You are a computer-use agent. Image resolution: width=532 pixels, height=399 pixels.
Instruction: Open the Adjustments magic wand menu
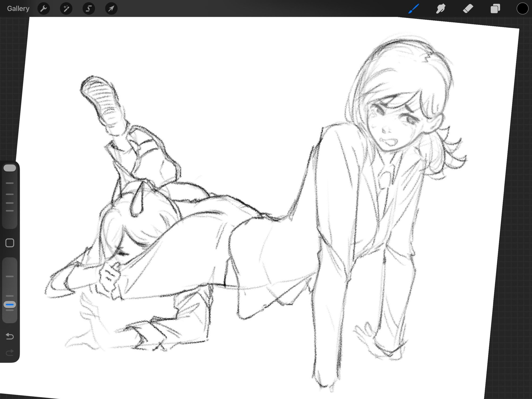66,9
